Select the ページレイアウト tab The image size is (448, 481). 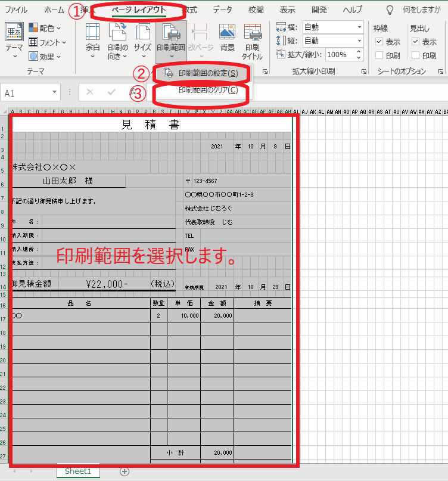[139, 10]
